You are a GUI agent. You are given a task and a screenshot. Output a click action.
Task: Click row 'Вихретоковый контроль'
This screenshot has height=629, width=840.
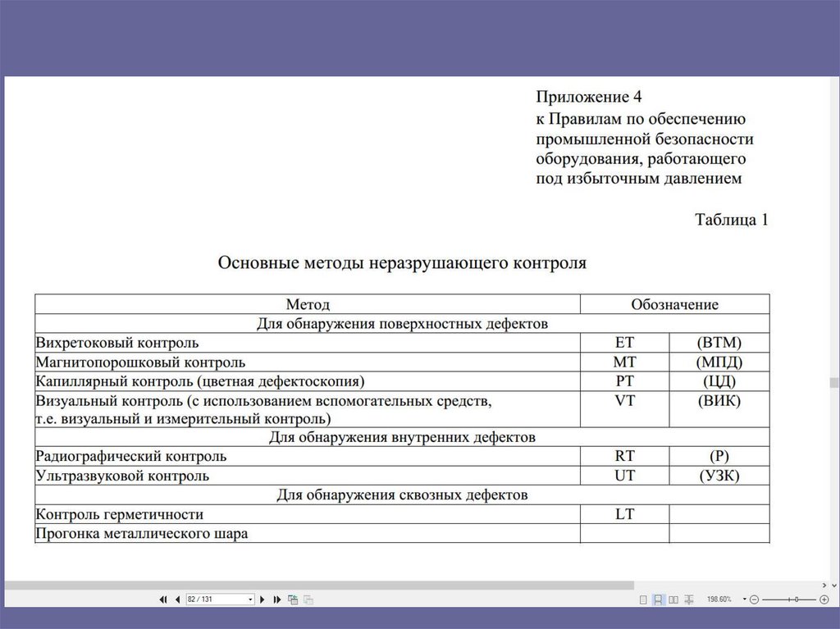pos(308,342)
